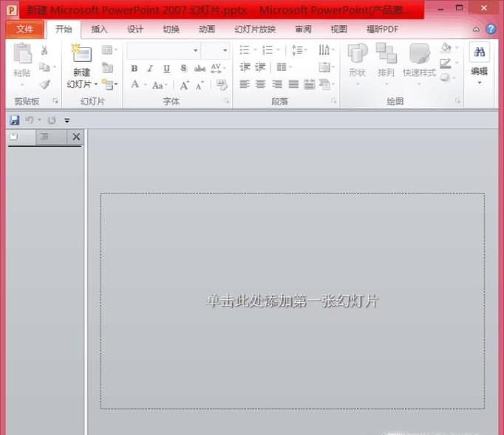Toggle Bold formatting in the font group
Image resolution: width=504 pixels, height=435 pixels.
point(134,69)
